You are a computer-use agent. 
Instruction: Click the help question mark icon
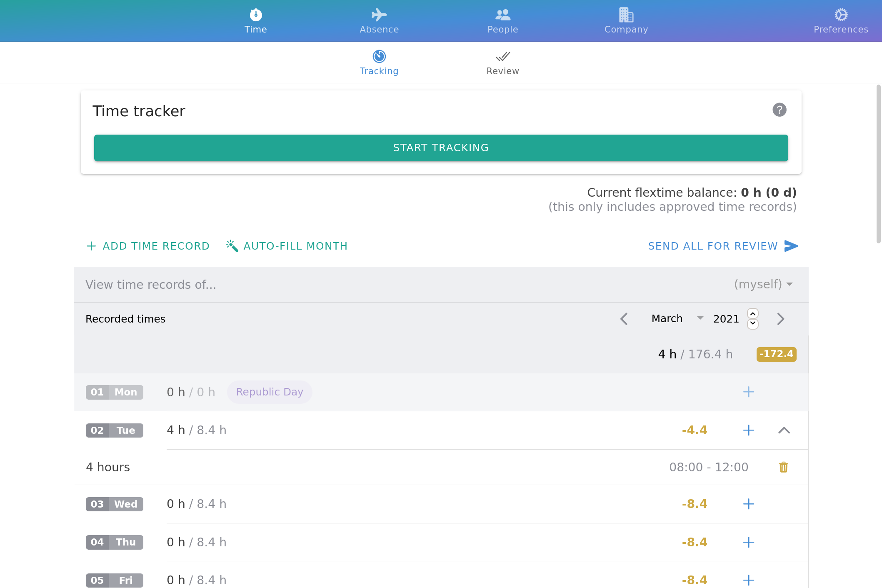(x=779, y=110)
